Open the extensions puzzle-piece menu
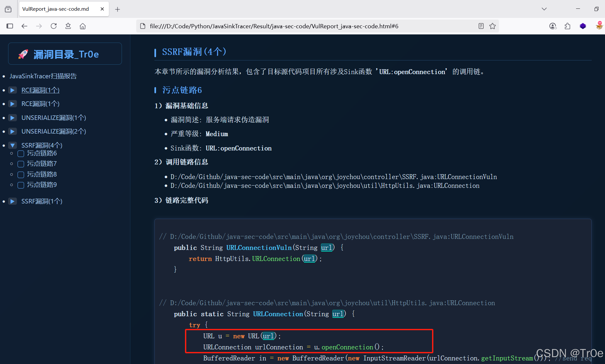Viewport: 605px width, 364px height. [568, 26]
